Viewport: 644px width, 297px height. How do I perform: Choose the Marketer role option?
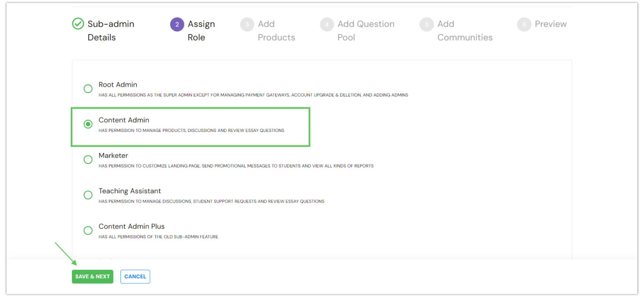click(x=88, y=159)
